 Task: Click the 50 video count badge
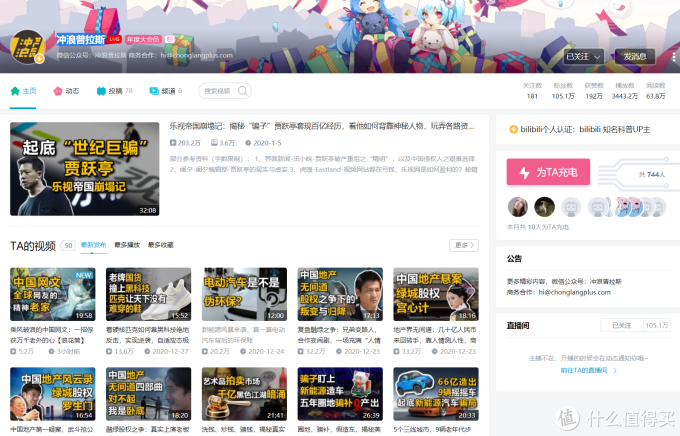69,246
